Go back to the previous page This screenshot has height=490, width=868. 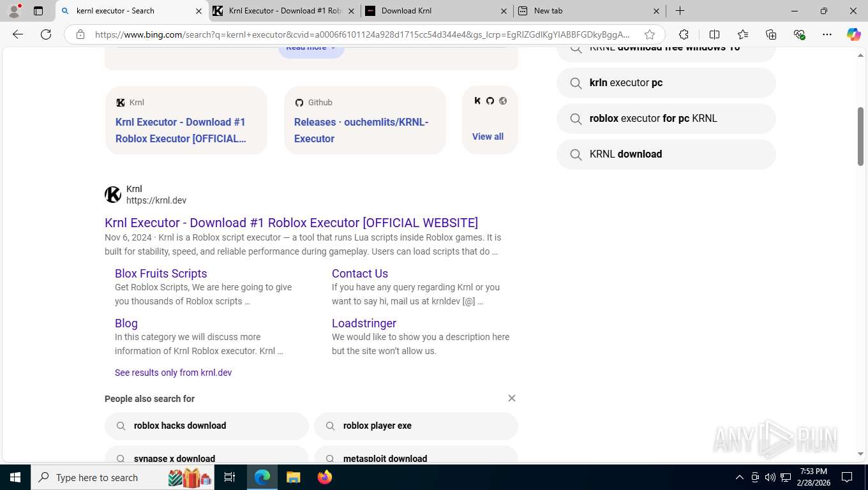pyautogui.click(x=18, y=34)
